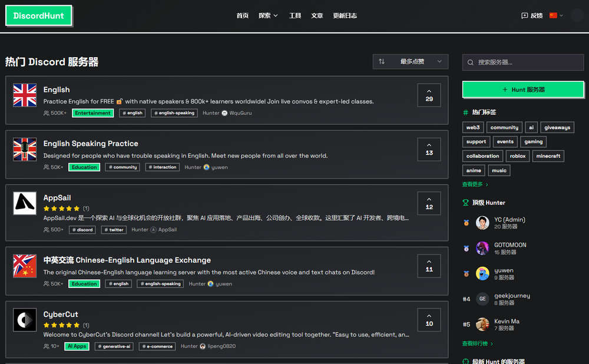Click the 500K+ member count
589x364 pixels.
pos(55,113)
